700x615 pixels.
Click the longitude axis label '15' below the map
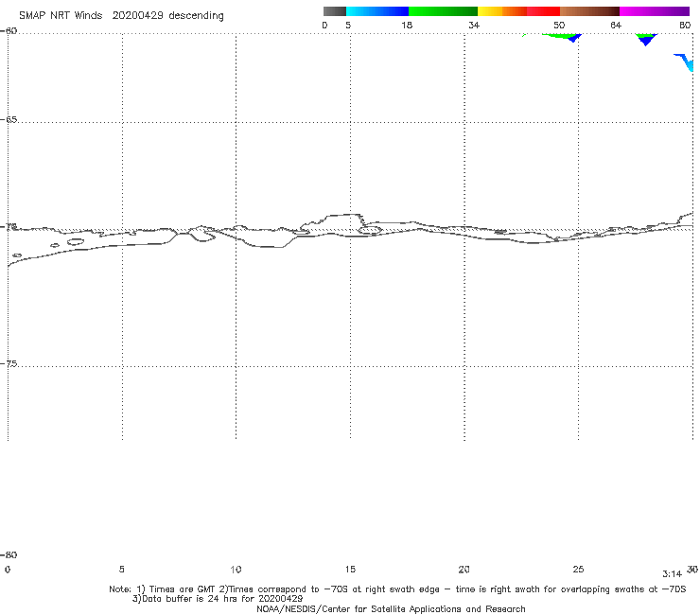coord(350,570)
